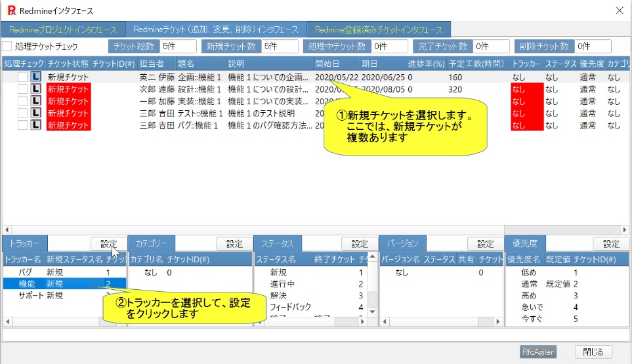Viewport: 632px width, 364px height.
Task: Check the box for バグ::機能1 ticket
Action: click(22, 125)
